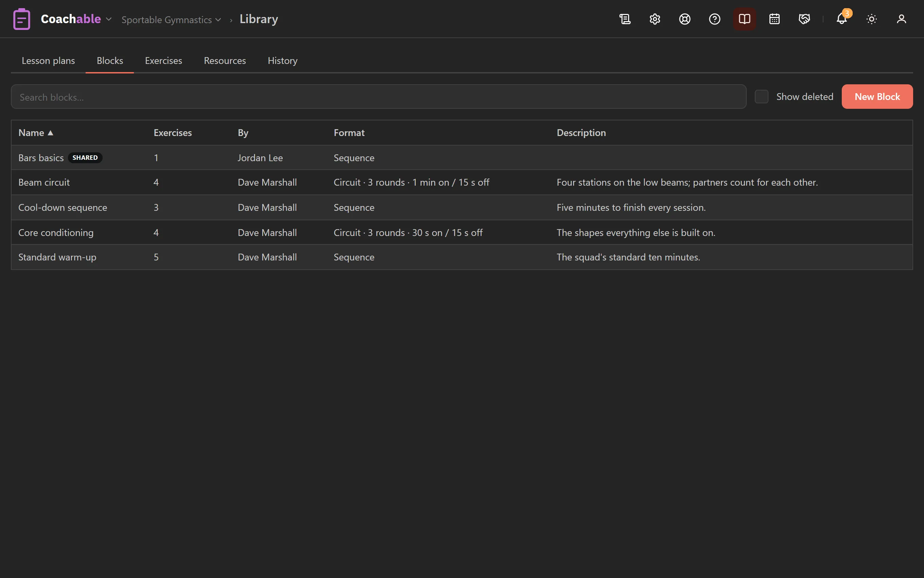Click the New Block button
The image size is (924, 578).
click(x=877, y=96)
